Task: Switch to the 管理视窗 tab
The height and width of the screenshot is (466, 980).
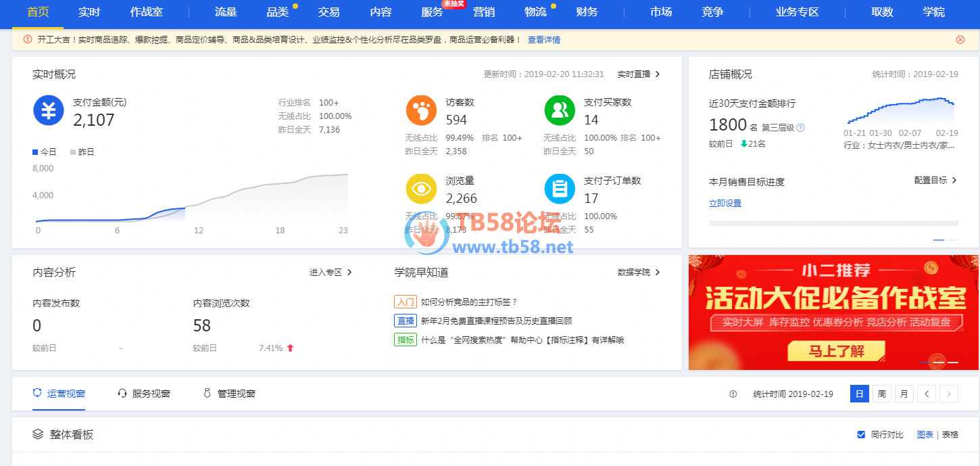Action: [x=229, y=394]
